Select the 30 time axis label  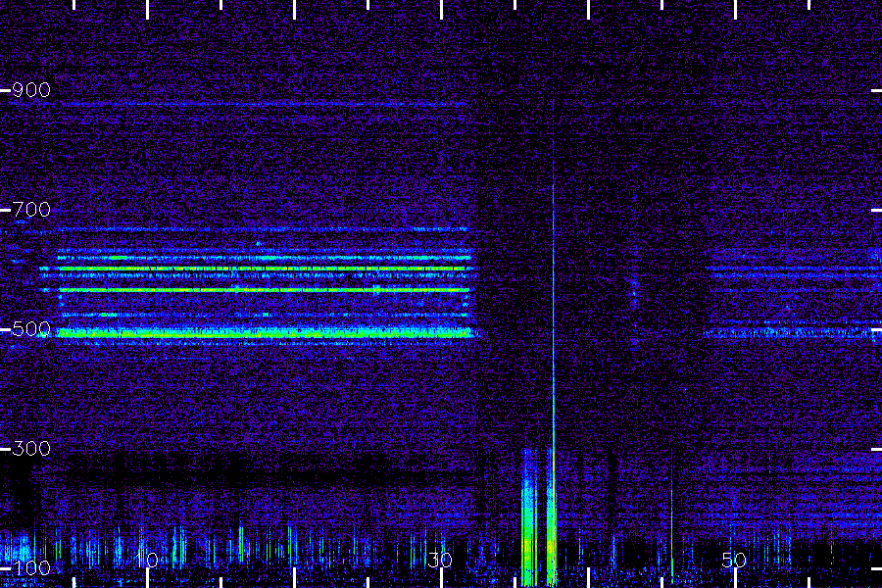point(440,560)
